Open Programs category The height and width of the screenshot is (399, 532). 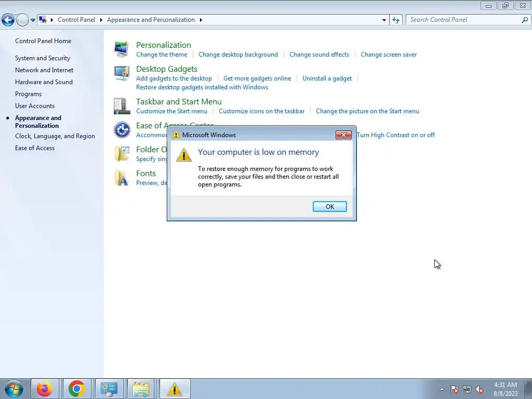(x=28, y=94)
